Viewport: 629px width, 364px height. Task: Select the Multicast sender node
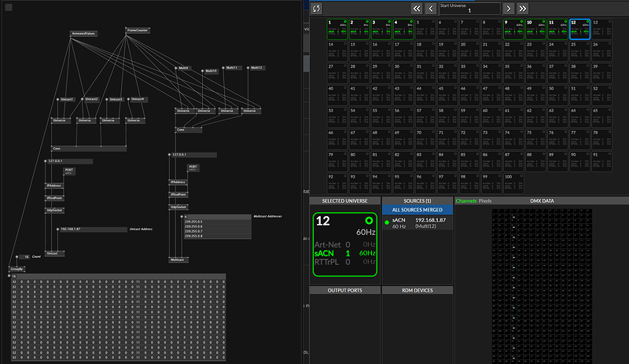[x=178, y=260]
